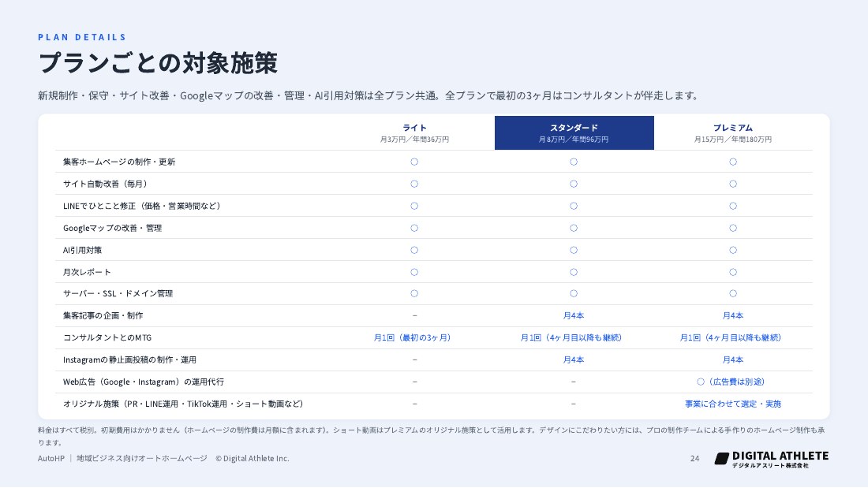Click the Googleマップの改善・管理 row label
This screenshot has height=488, width=868.
point(112,228)
